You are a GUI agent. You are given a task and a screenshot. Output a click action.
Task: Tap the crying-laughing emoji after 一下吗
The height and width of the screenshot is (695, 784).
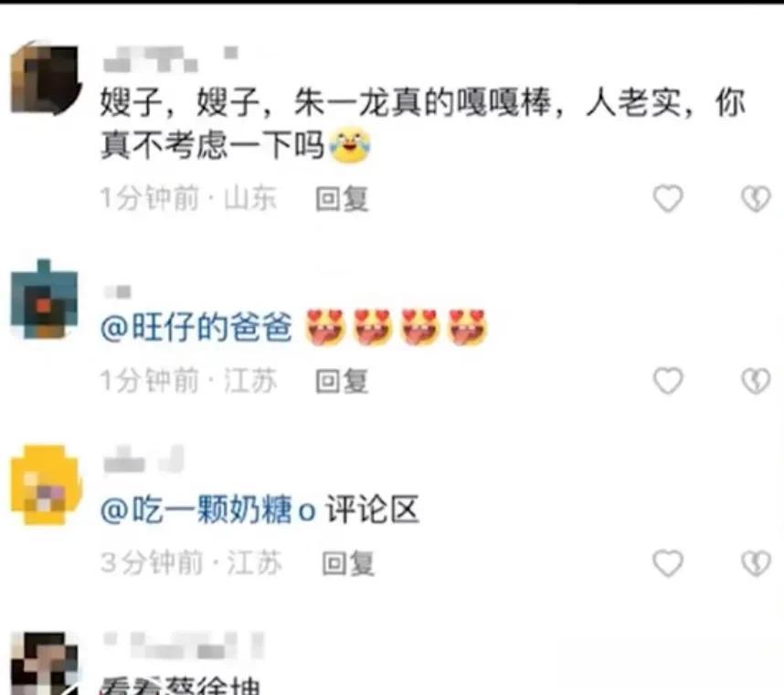(349, 145)
